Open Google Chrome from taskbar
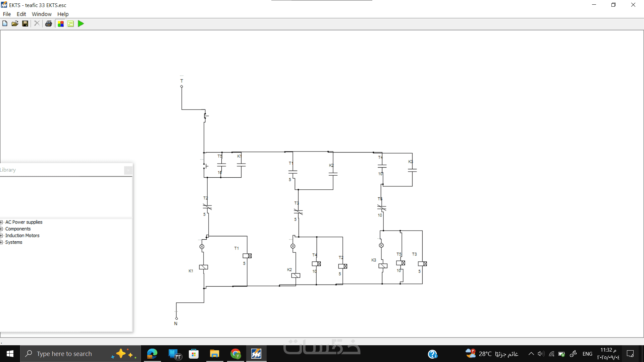This screenshot has width=644, height=362. tap(236, 354)
